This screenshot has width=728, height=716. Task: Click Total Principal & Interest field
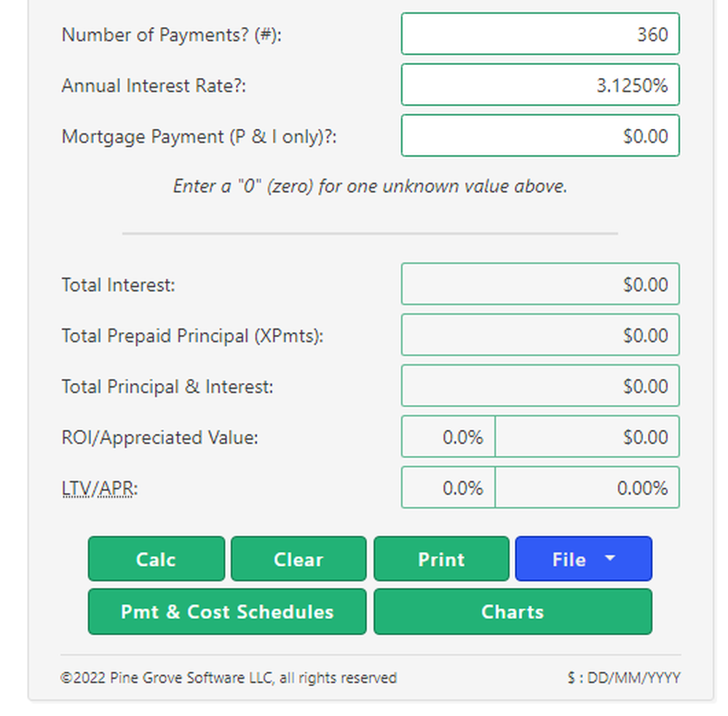539,387
